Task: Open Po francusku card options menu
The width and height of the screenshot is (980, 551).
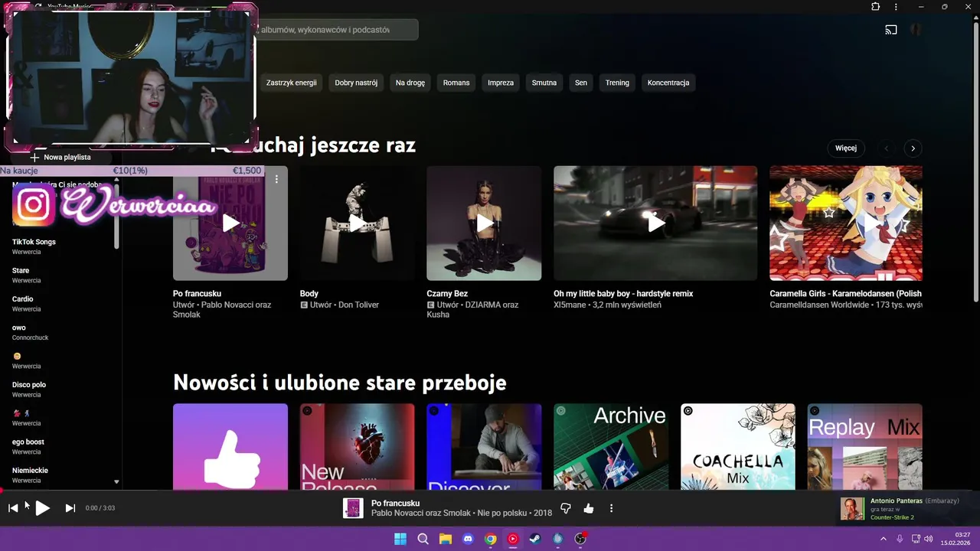Action: [276, 178]
